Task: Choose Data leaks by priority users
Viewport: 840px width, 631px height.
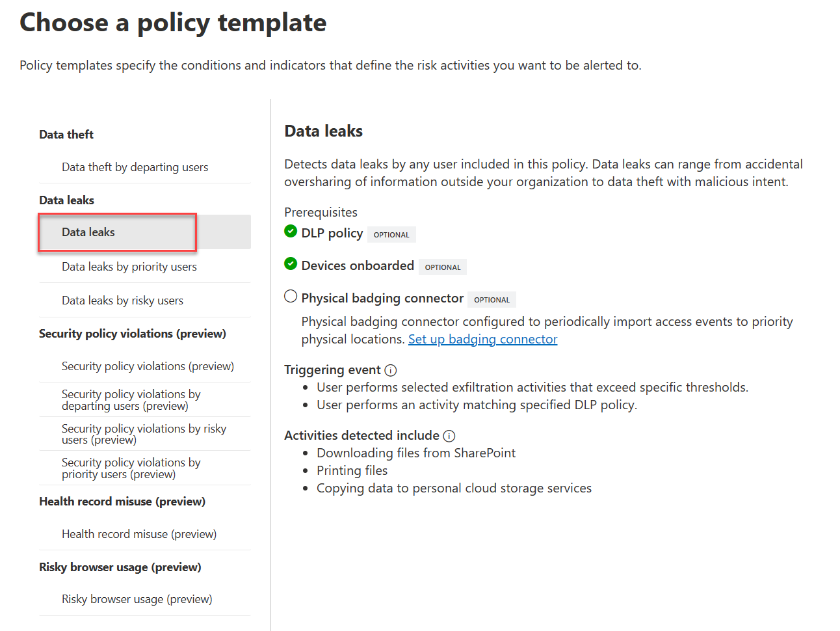Action: 129,267
